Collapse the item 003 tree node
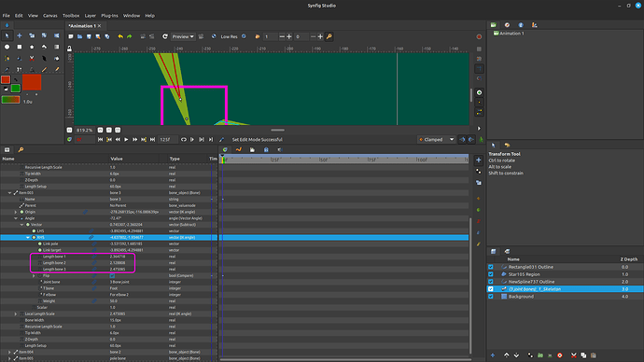 (x=9, y=193)
